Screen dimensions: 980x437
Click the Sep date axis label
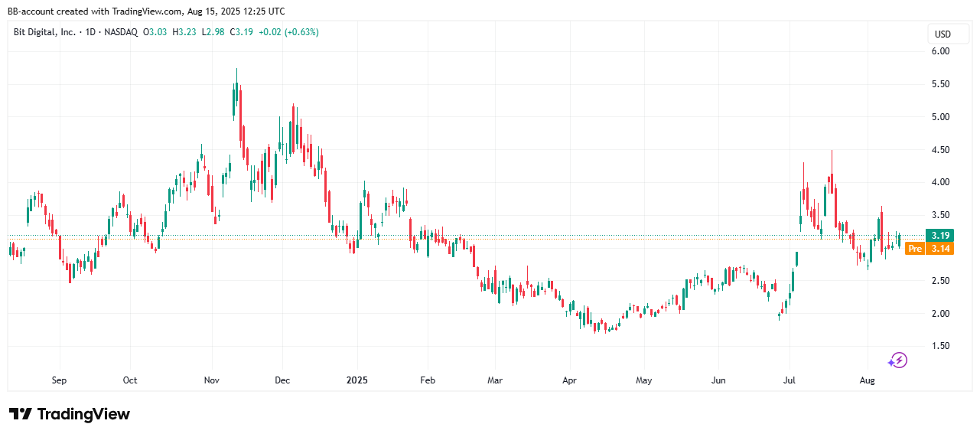60,380
